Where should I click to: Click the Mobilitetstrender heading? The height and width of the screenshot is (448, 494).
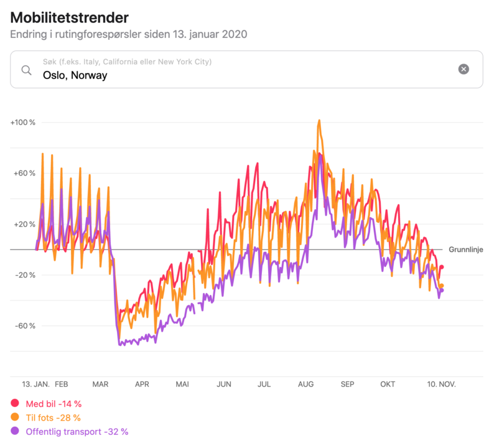pos(70,17)
